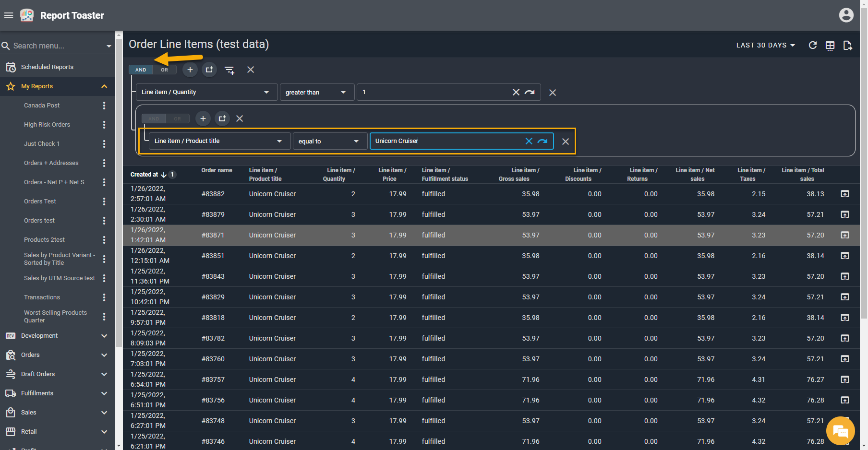Image resolution: width=868 pixels, height=450 pixels.
Task: Switch top filter group to OR
Action: tap(165, 70)
